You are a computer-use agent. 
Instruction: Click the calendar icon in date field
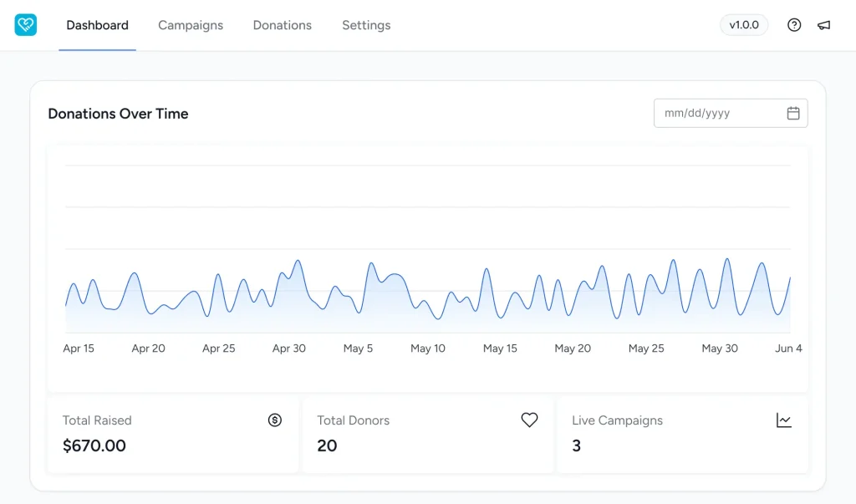click(x=793, y=114)
